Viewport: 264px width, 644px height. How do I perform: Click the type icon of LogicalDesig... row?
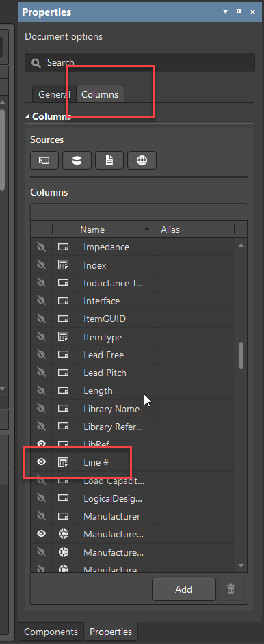[63, 498]
